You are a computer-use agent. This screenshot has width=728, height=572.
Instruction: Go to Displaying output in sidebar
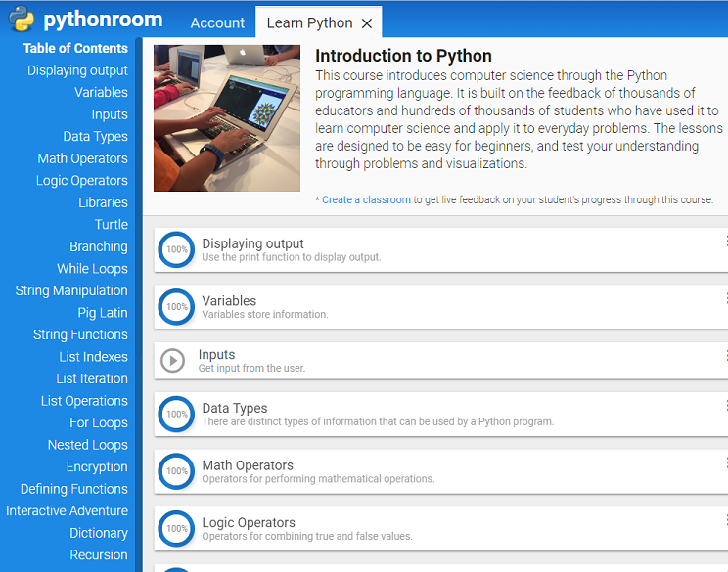pos(77,70)
